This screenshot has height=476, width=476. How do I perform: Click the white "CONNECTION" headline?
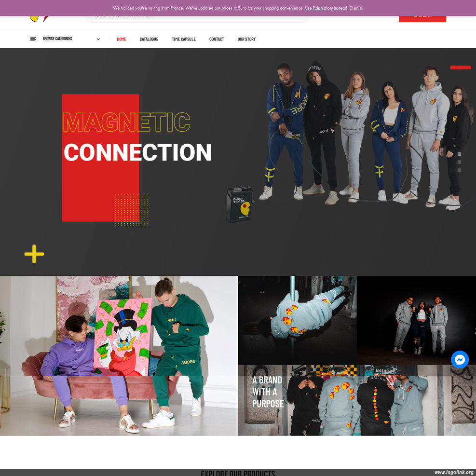[137, 152]
